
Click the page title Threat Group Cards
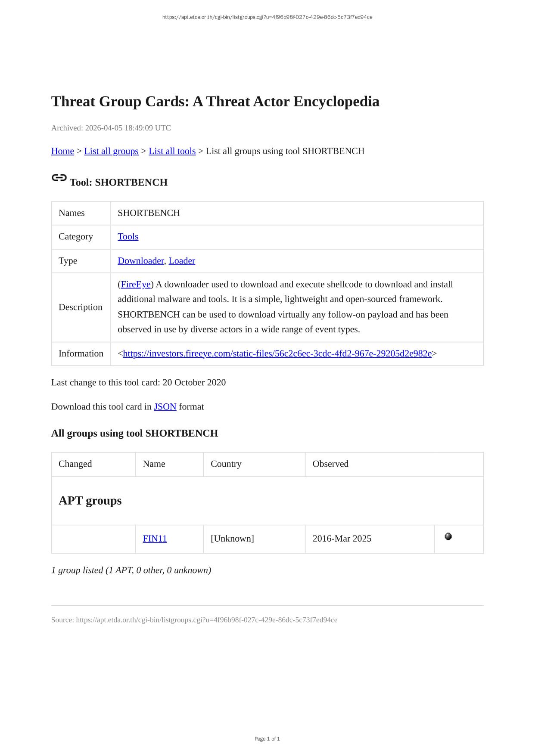(x=215, y=102)
